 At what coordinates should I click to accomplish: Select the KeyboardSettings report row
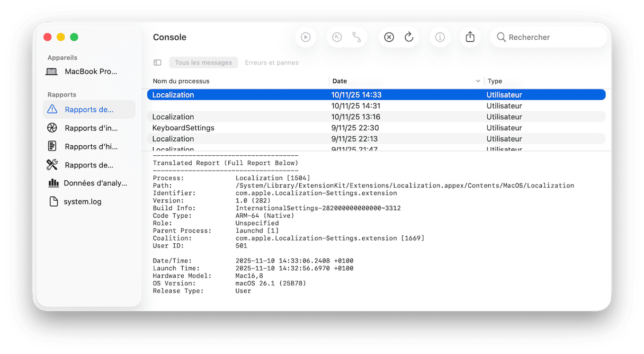[183, 128]
